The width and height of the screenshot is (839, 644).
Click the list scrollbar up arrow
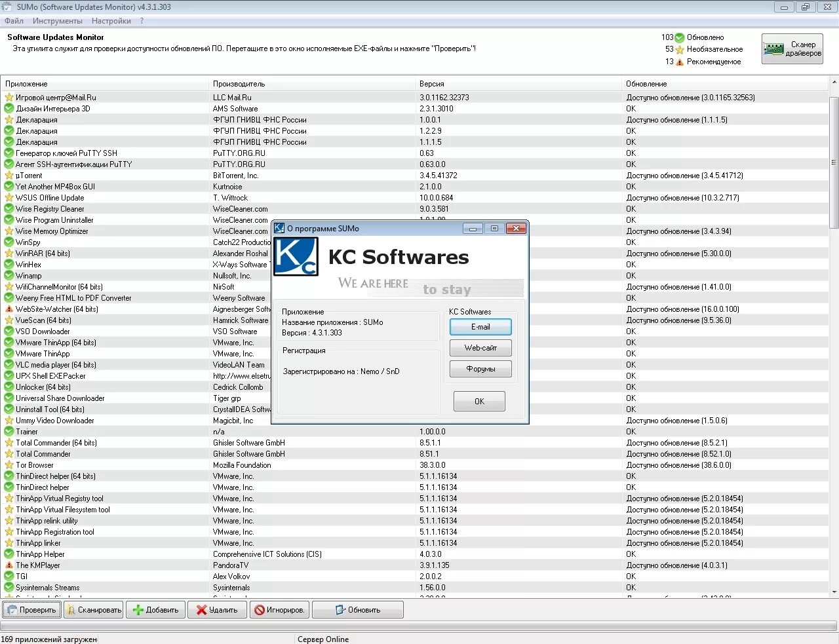coord(834,83)
